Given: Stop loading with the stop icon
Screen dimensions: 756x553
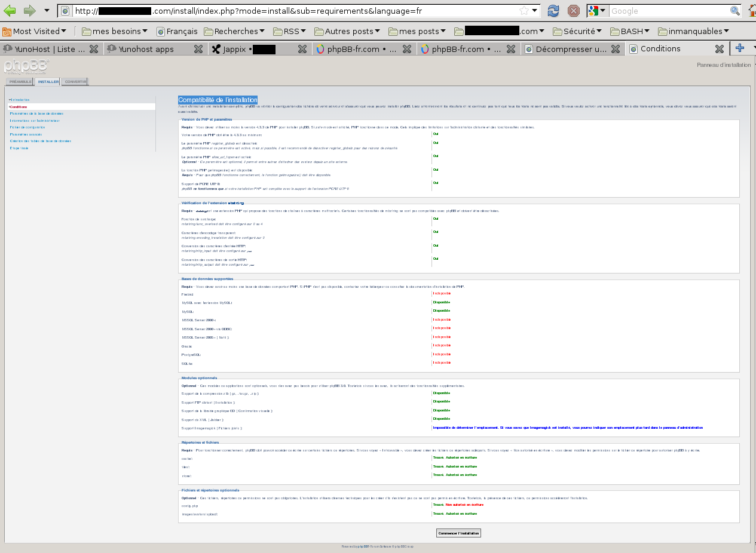Looking at the screenshot, I should [573, 11].
